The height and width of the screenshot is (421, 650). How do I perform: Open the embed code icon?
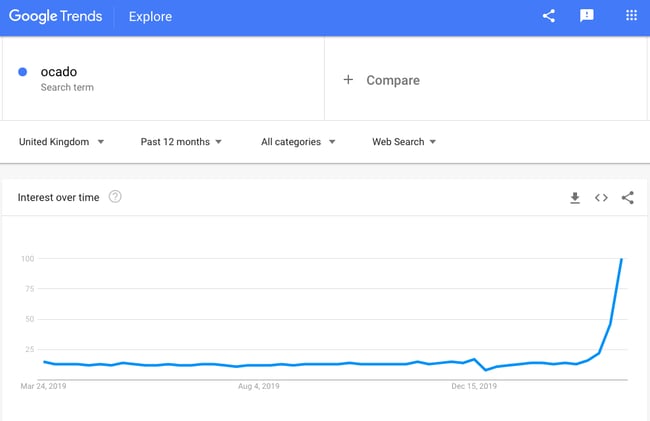click(601, 198)
